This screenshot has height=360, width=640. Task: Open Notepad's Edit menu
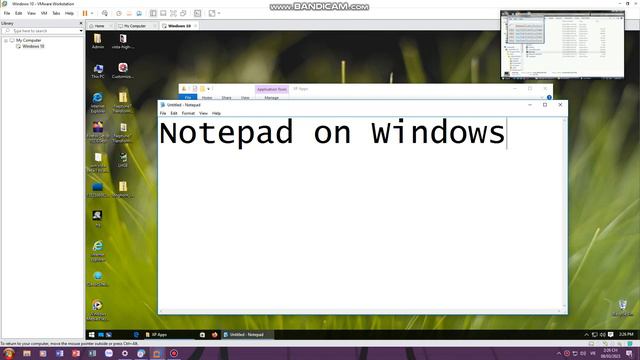[x=174, y=113]
